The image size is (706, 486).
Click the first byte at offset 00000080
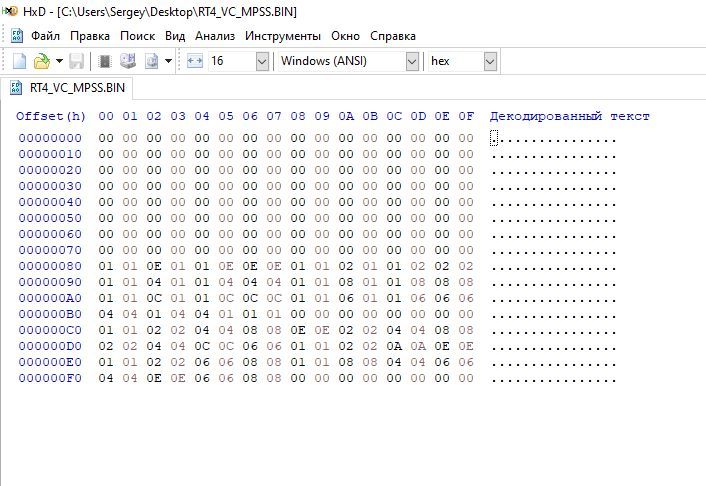click(106, 266)
